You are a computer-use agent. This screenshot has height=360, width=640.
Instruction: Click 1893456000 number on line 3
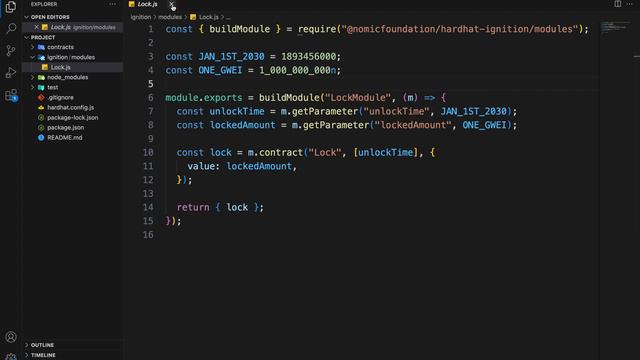pyautogui.click(x=308, y=56)
